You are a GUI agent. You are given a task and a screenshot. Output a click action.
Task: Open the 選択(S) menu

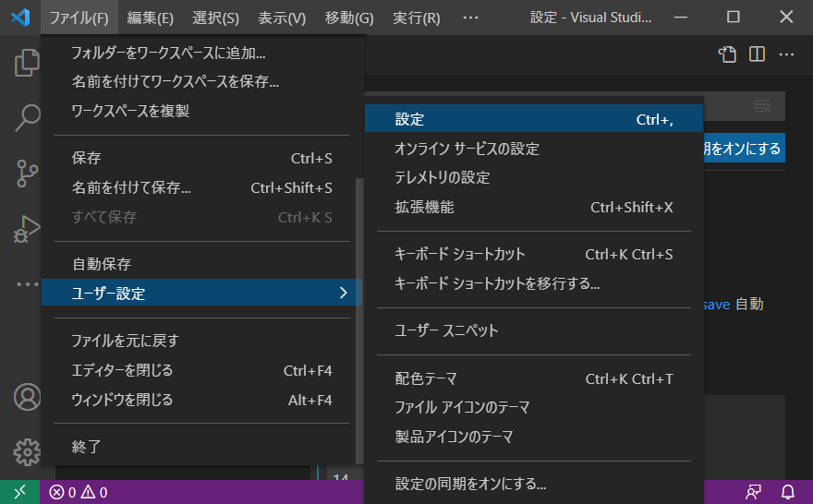(x=215, y=18)
